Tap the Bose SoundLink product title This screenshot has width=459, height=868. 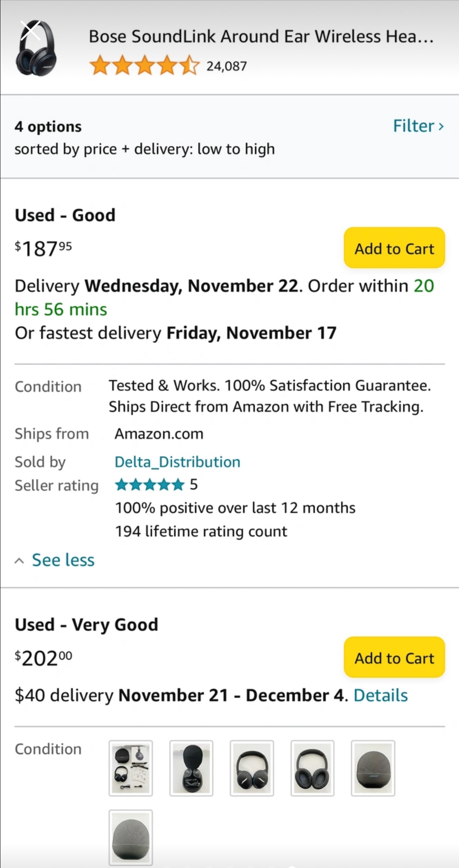tap(261, 36)
